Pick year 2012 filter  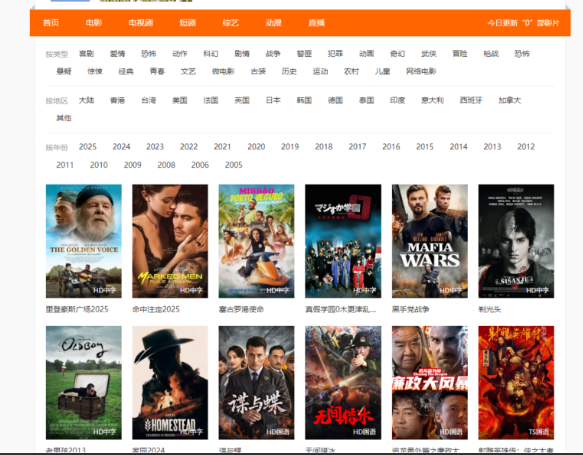point(526,147)
